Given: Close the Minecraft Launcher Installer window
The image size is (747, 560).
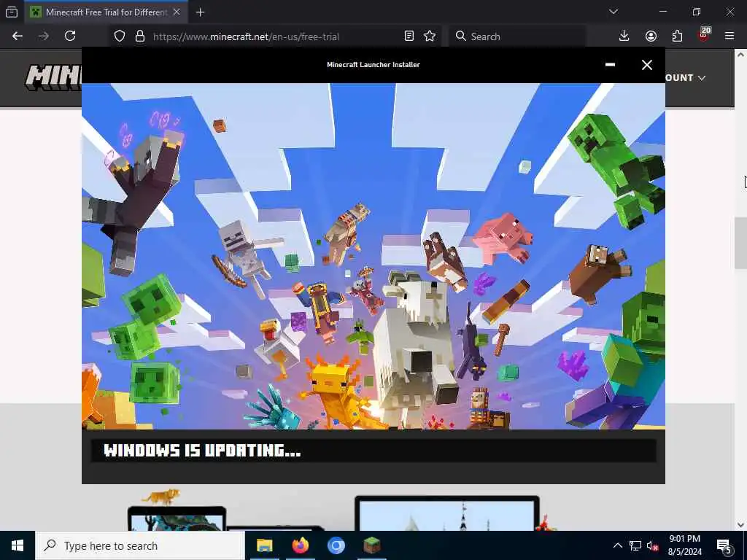Looking at the screenshot, I should 646,65.
